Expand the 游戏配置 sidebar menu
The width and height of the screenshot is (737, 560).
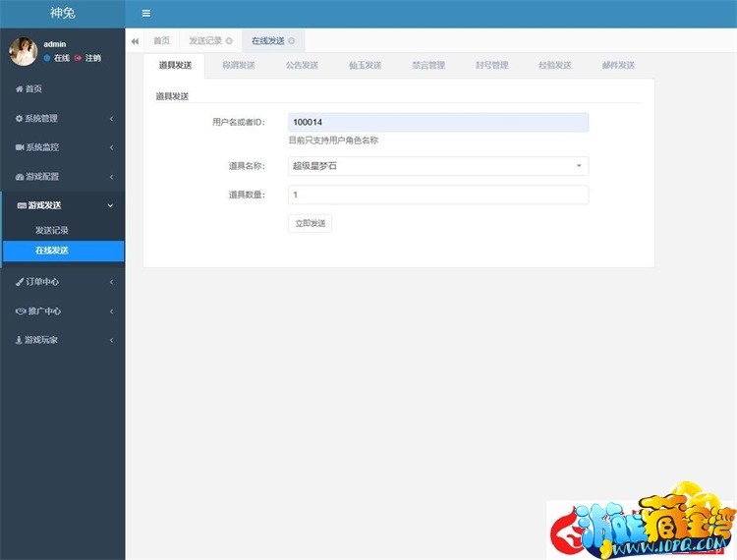62,177
